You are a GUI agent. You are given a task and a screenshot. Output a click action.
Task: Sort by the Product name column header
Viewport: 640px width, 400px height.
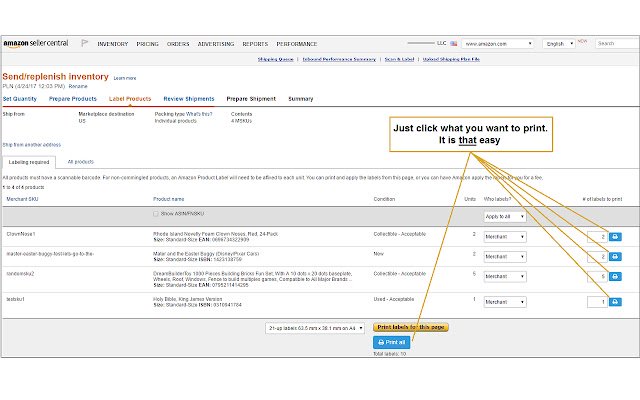169,199
